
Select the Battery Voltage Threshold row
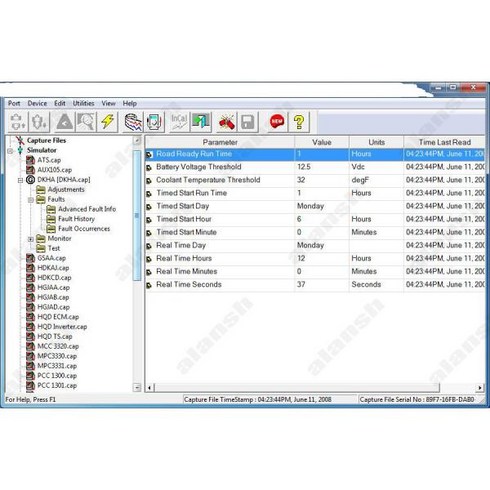[x=315, y=167]
